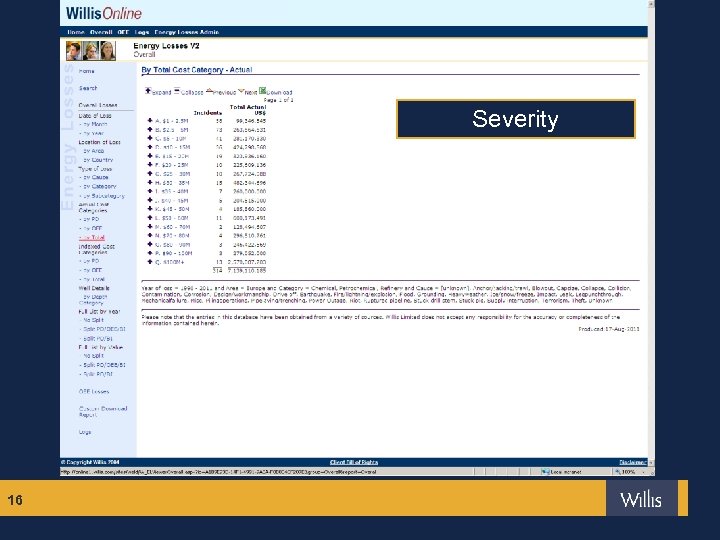Select Actual Cost Categories by PD
The width and height of the screenshot is (720, 540).
tap(91, 219)
